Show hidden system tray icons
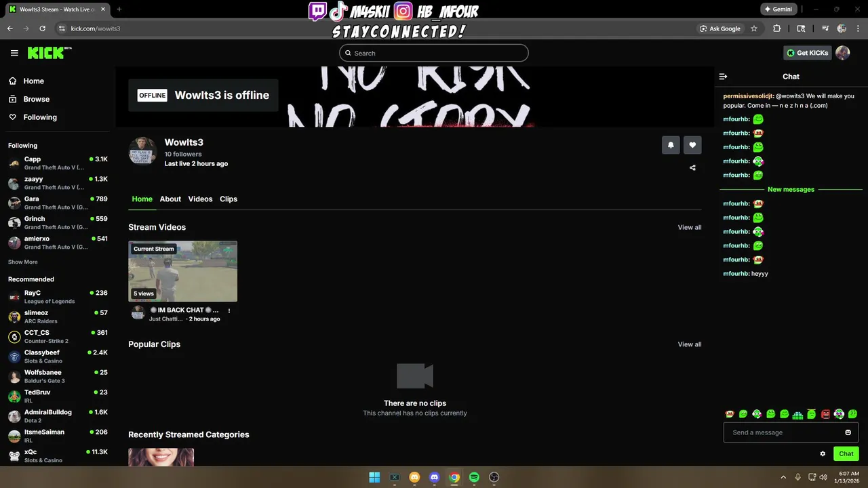The height and width of the screenshot is (488, 868). 783,477
